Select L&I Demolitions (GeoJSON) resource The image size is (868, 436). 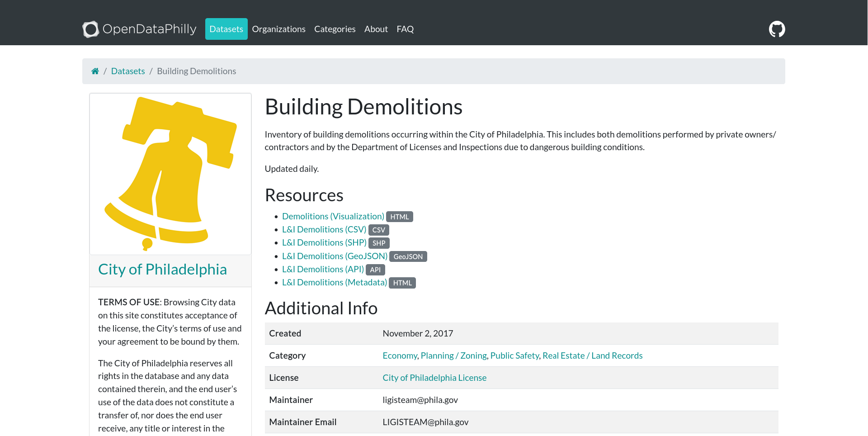[335, 256]
